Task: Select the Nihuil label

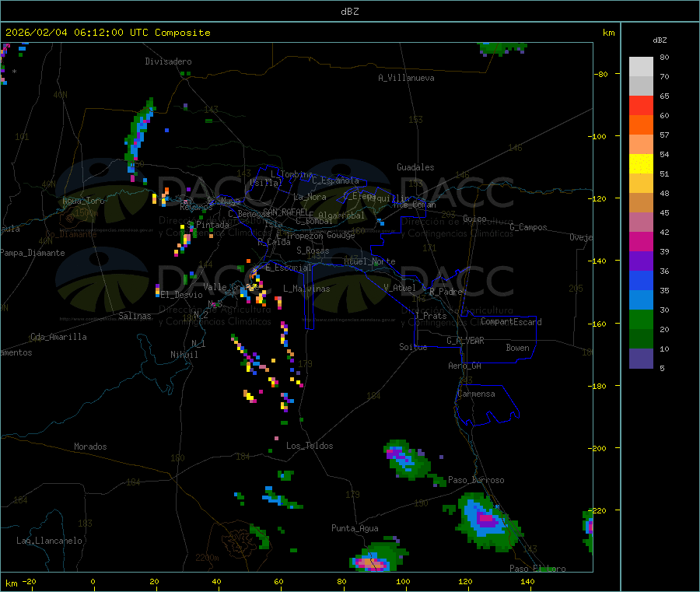Action: tap(184, 355)
